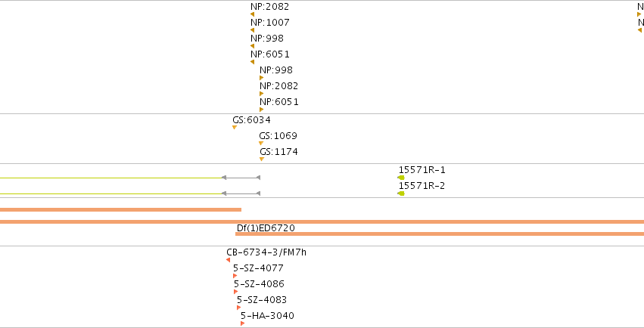This screenshot has width=644, height=328.
Task: Select the Df(1)ED6720 orange deficiency bar
Action: click(x=440, y=234)
